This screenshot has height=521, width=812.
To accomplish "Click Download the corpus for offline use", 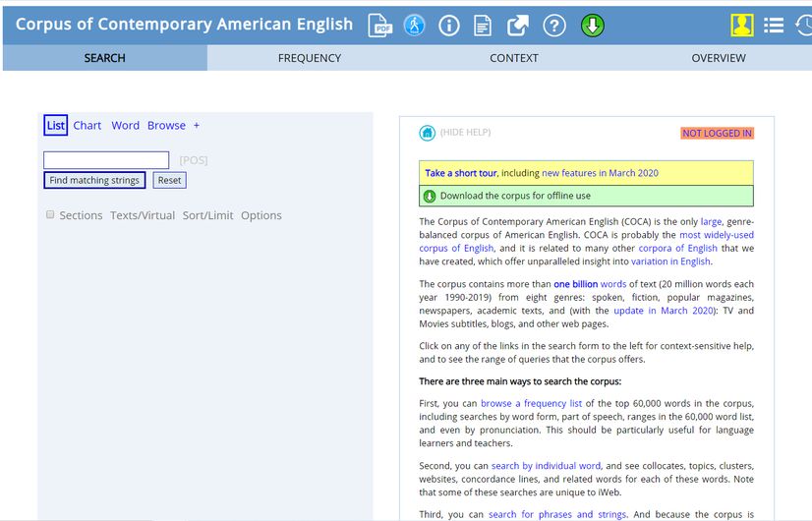I will pyautogui.click(x=515, y=196).
